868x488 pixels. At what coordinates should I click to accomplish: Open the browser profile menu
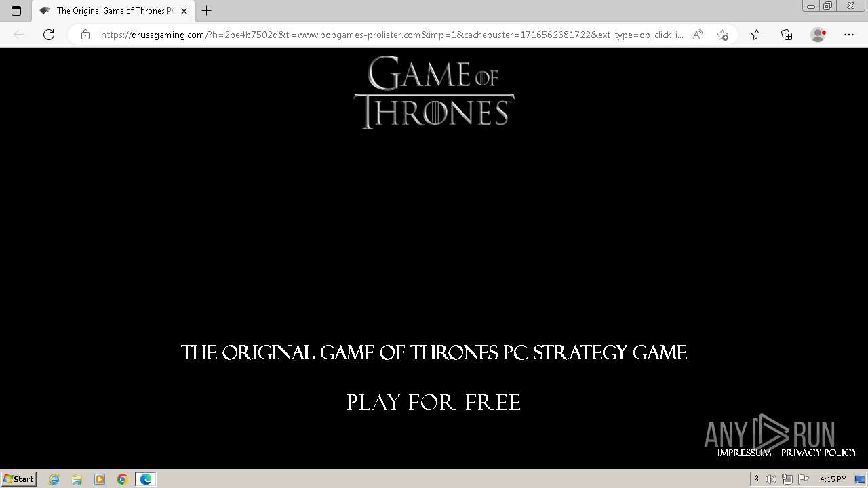(818, 35)
